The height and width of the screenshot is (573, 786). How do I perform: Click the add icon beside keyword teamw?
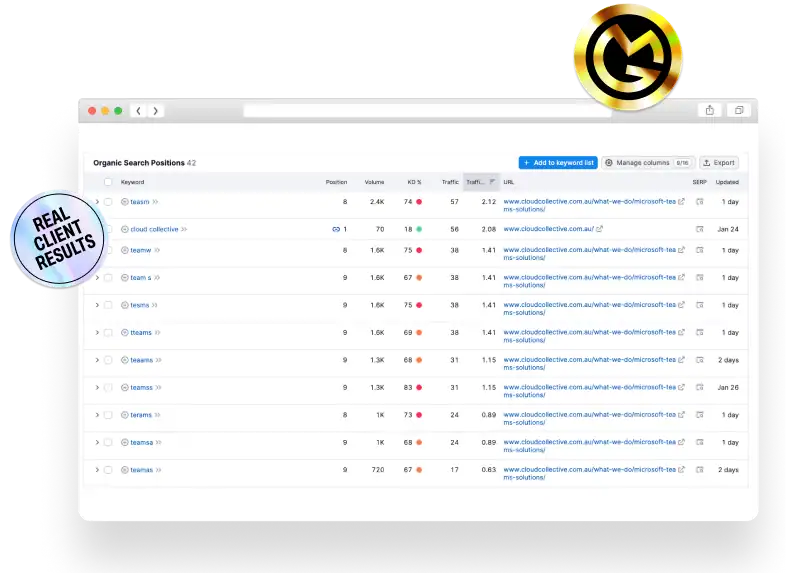point(125,250)
